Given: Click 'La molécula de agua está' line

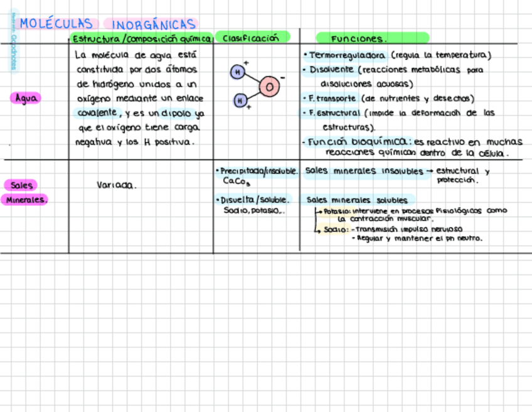Looking at the screenshot, I should click(136, 55).
